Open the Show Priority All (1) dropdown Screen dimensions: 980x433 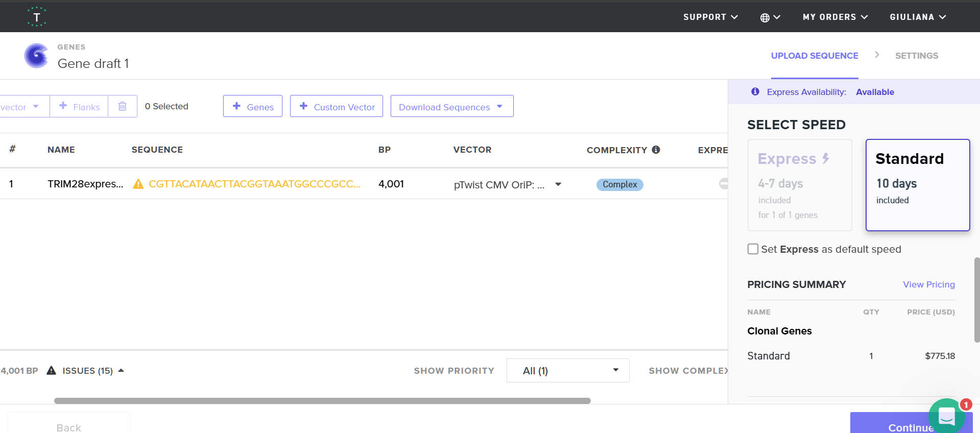point(567,371)
